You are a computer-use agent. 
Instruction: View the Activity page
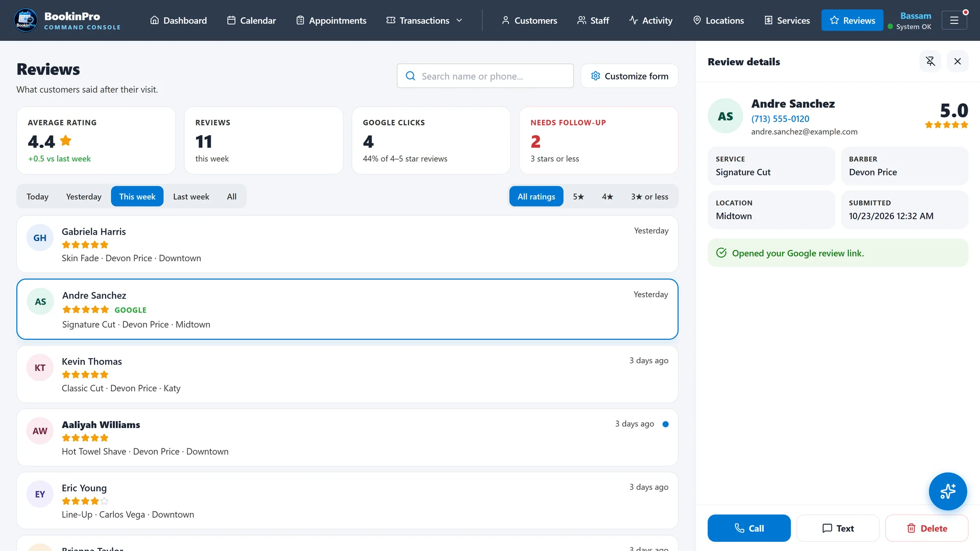point(651,20)
